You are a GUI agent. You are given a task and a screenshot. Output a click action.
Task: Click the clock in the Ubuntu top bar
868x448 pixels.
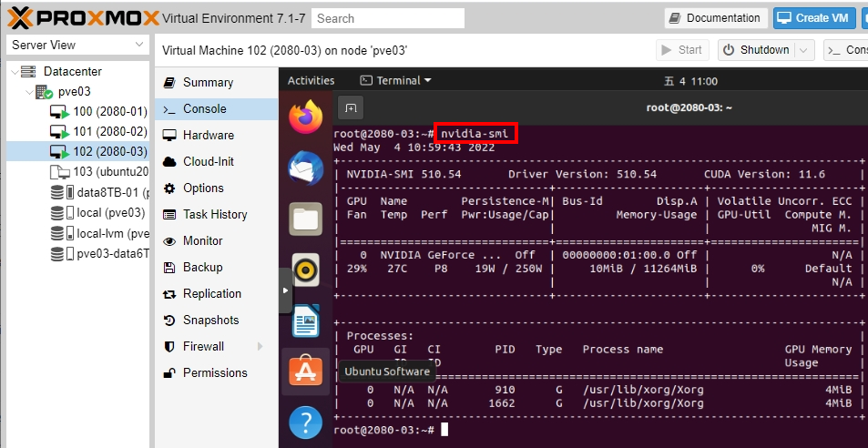(x=691, y=81)
